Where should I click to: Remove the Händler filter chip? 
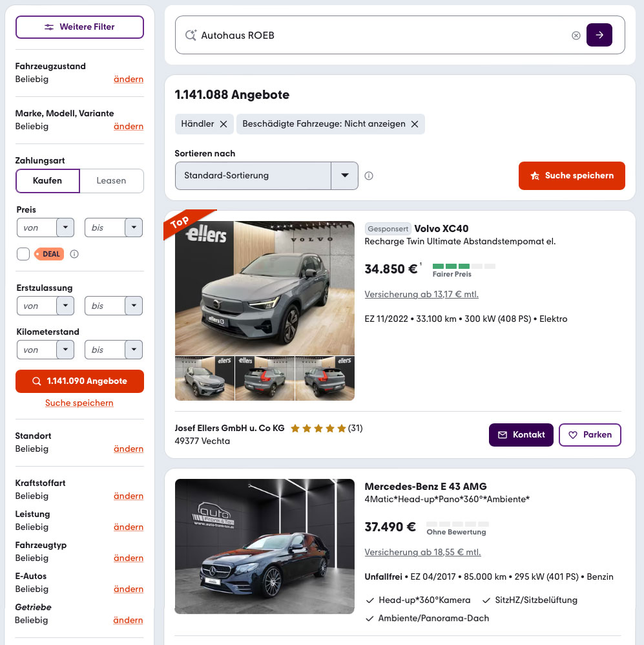click(x=223, y=124)
